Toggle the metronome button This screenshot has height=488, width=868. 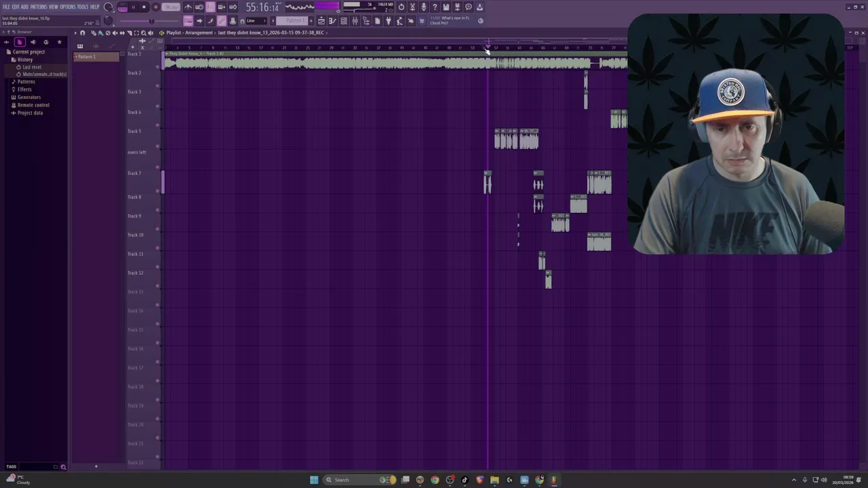coord(189,7)
